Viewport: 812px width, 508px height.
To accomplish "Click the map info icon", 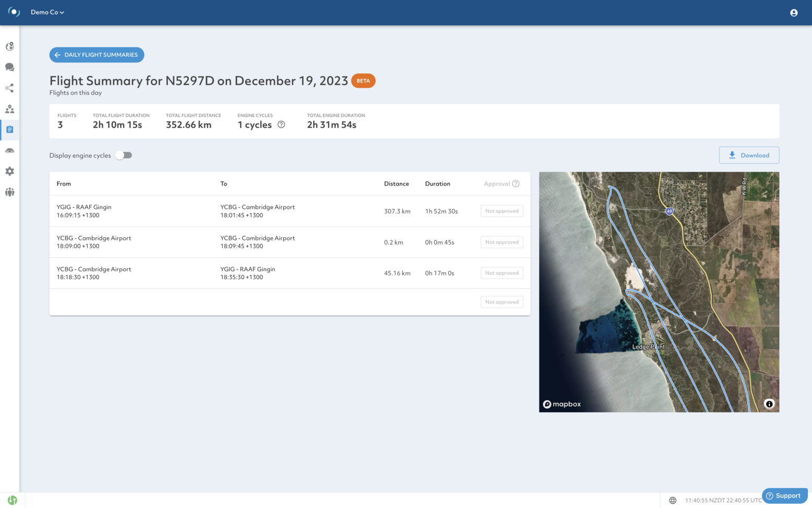I will (x=769, y=404).
